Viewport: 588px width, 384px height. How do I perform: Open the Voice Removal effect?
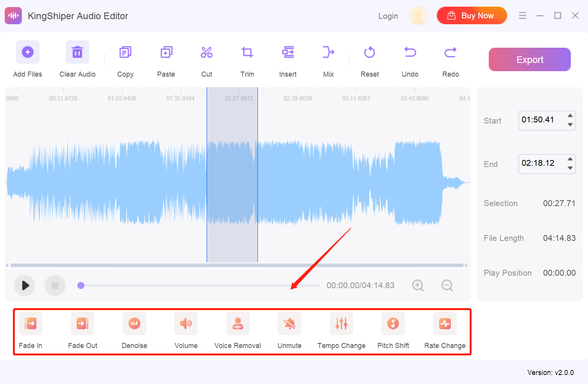[238, 323]
